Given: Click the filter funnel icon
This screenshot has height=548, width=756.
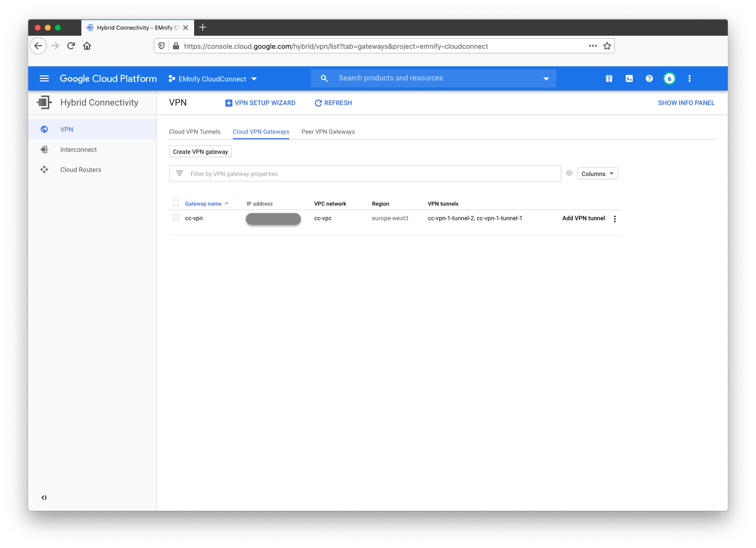Looking at the screenshot, I should [x=180, y=173].
